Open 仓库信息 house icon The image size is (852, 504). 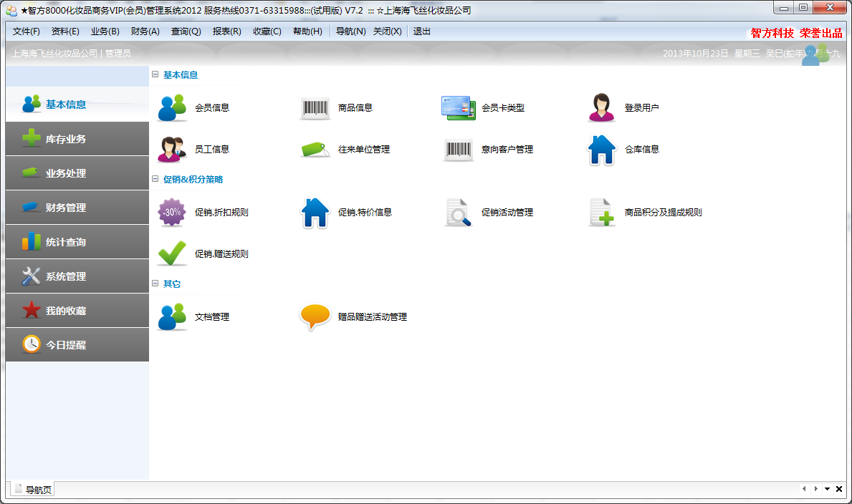pos(601,150)
